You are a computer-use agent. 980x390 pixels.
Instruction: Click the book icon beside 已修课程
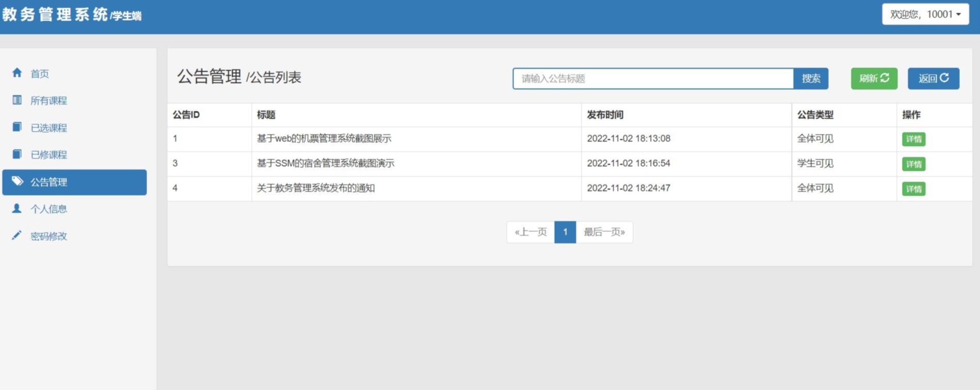(x=17, y=154)
